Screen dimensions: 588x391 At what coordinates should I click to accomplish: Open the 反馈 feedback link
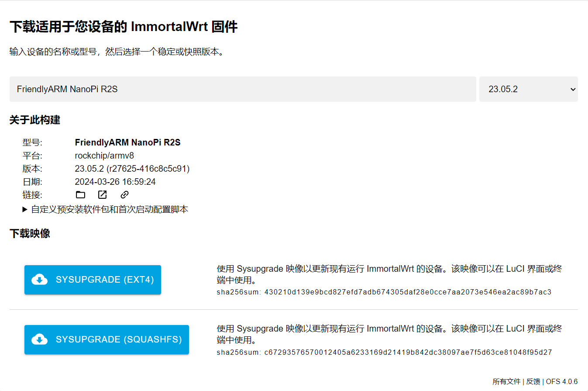533,381
